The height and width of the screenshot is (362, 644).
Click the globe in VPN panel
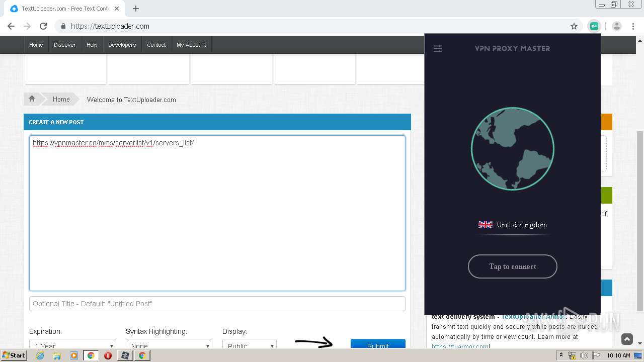click(x=513, y=149)
